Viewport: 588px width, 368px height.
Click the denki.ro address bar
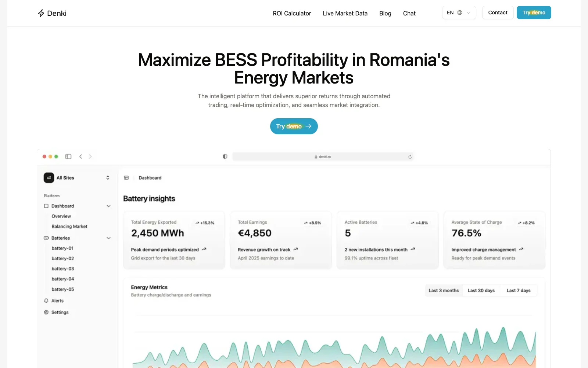[323, 156]
